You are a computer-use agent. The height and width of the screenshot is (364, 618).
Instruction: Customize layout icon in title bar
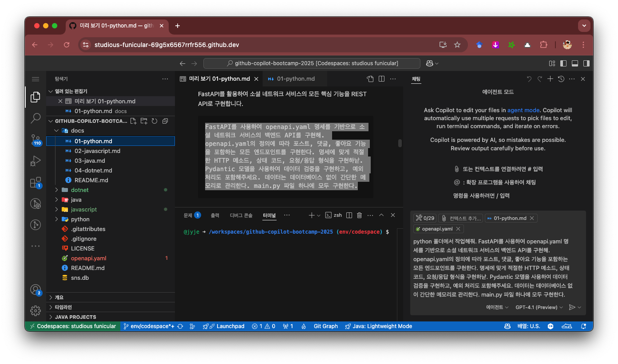click(x=552, y=63)
